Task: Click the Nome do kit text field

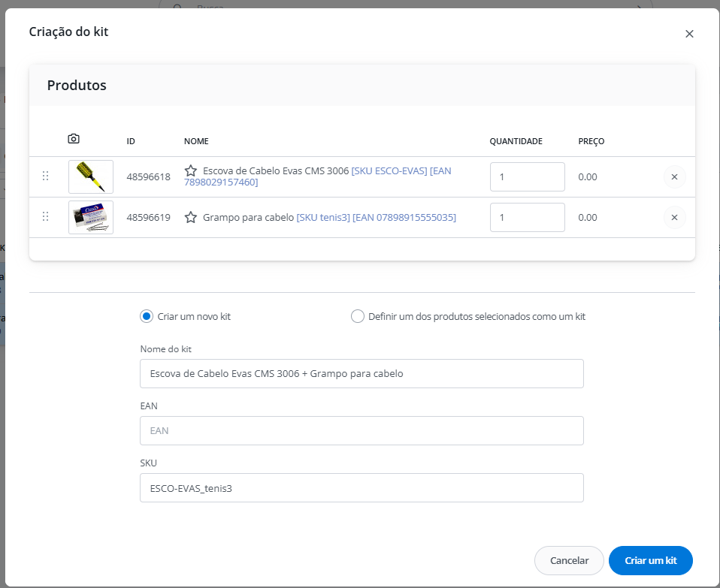Action: [362, 373]
